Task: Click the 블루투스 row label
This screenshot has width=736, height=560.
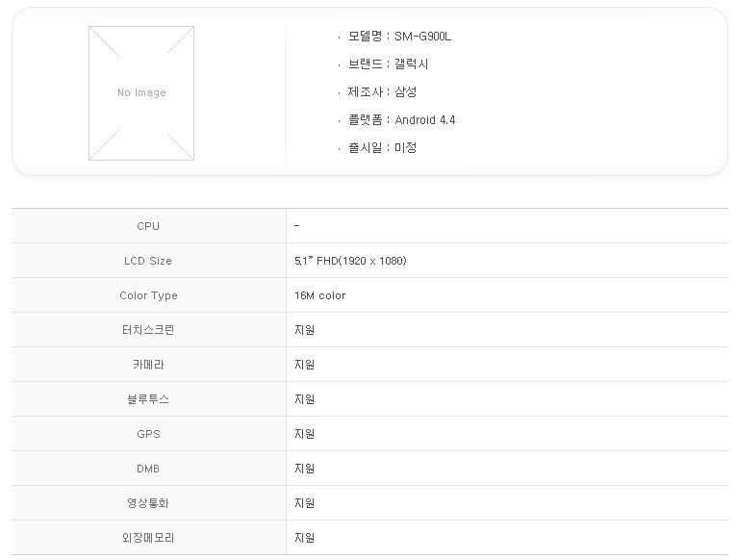Action: 148,399
